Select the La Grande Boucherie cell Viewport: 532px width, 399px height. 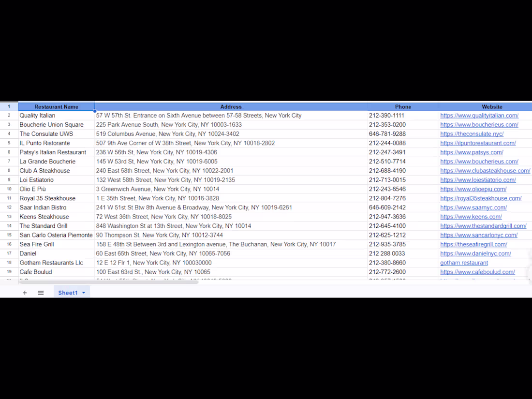[x=56, y=162]
